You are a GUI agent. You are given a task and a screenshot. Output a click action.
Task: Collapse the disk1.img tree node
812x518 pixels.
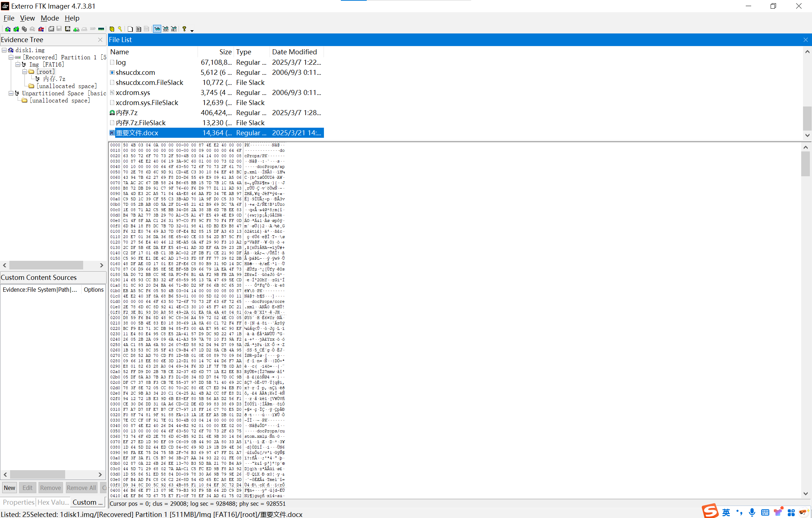4,50
